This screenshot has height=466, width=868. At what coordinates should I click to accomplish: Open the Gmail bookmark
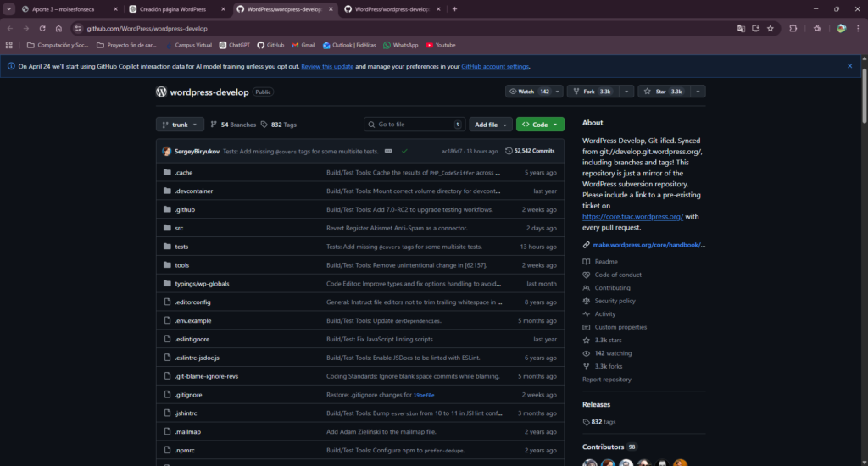(x=303, y=46)
